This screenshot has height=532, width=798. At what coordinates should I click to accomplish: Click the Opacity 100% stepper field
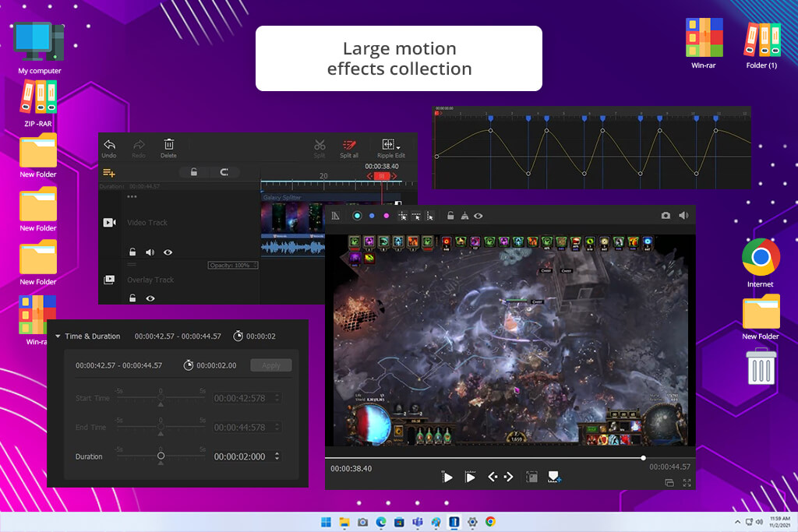point(233,265)
